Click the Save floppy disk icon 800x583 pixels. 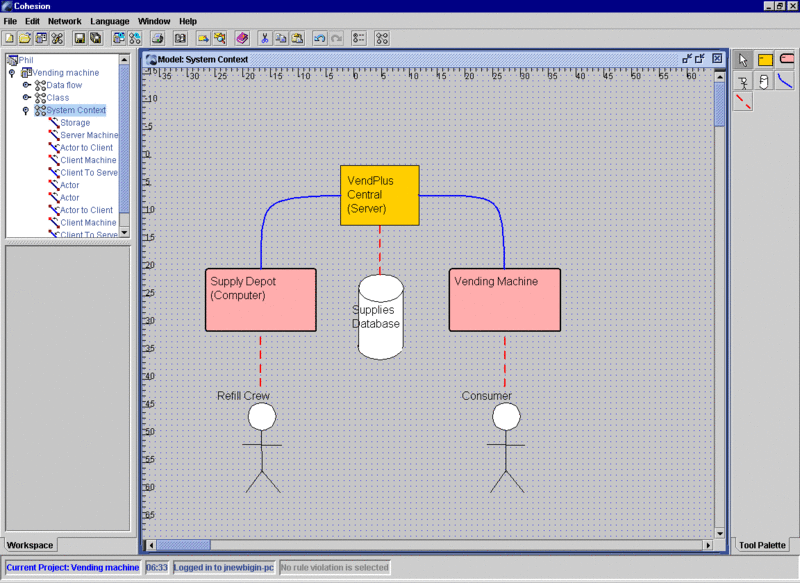click(x=80, y=38)
